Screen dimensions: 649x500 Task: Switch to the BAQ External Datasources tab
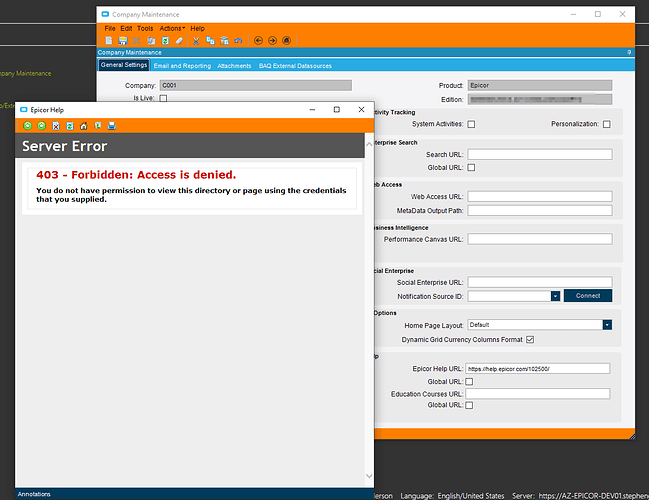click(295, 66)
